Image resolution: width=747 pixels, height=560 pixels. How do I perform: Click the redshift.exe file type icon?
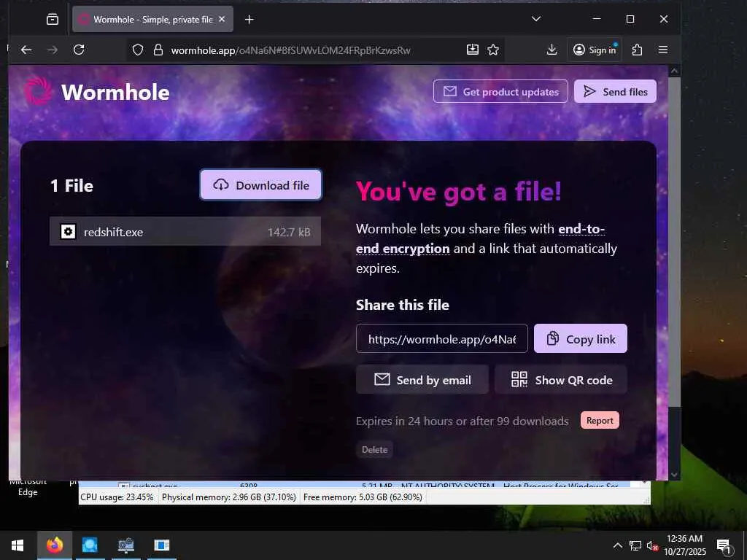point(68,231)
